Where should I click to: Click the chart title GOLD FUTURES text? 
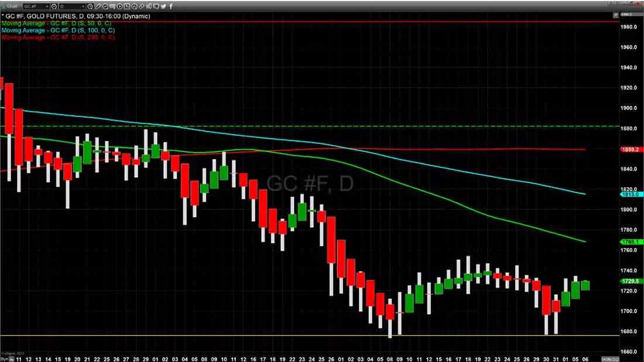[52, 16]
